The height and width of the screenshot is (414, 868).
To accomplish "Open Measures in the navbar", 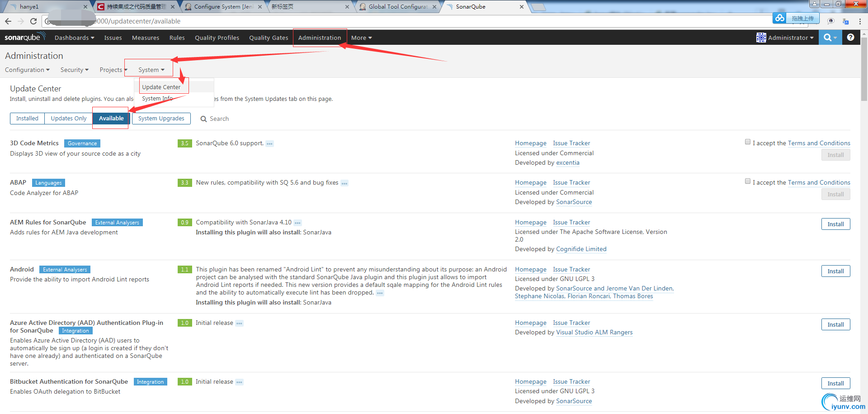I will 146,38.
